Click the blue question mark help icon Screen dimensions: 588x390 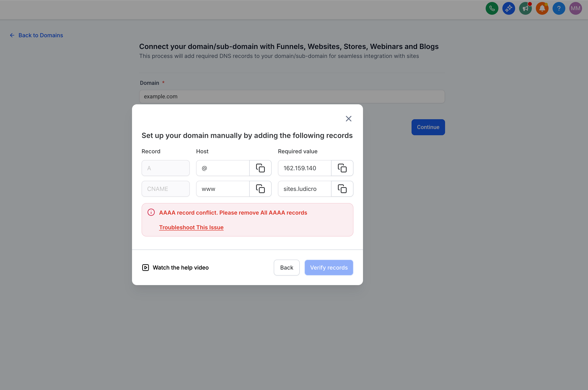point(559,8)
